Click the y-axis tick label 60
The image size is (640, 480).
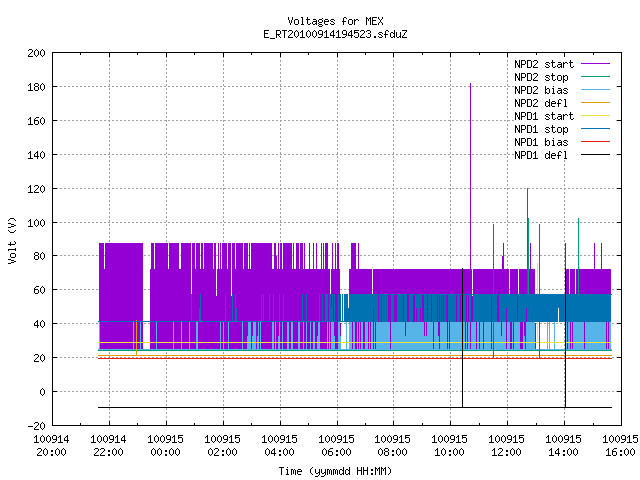(x=39, y=290)
